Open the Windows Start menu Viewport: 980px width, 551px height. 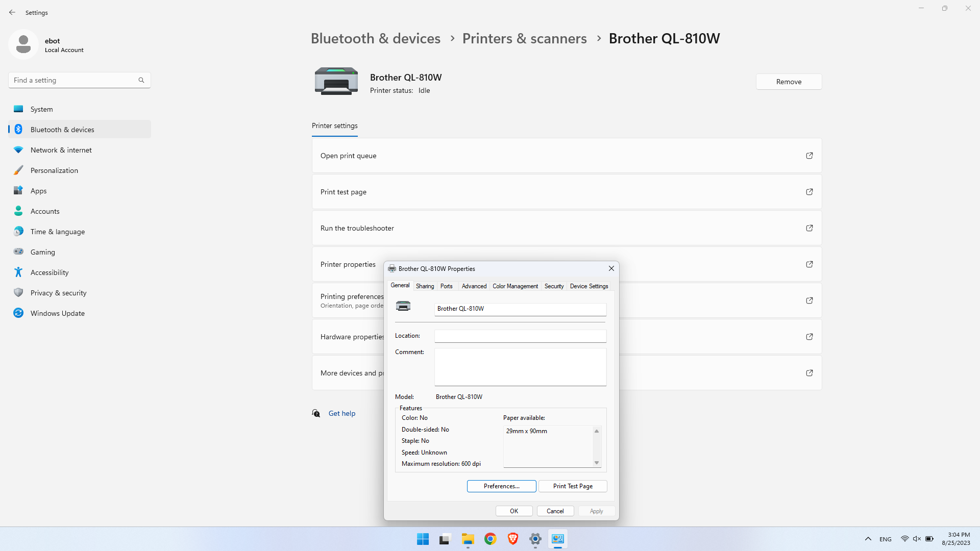coord(423,539)
